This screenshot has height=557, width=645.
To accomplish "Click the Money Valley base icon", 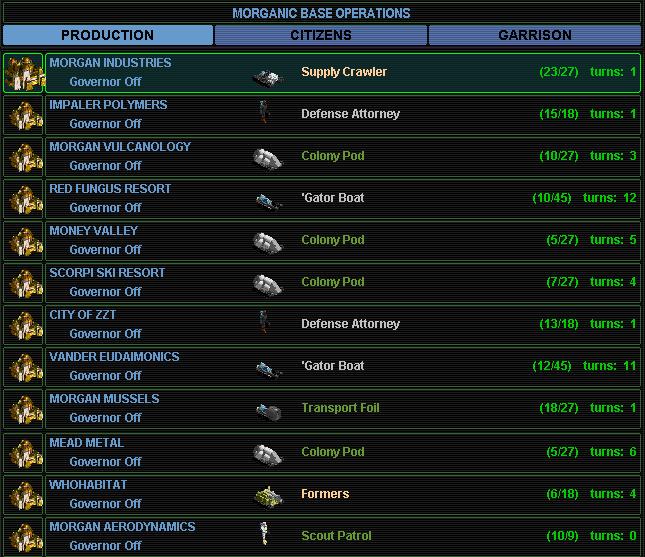I will pos(23,241).
